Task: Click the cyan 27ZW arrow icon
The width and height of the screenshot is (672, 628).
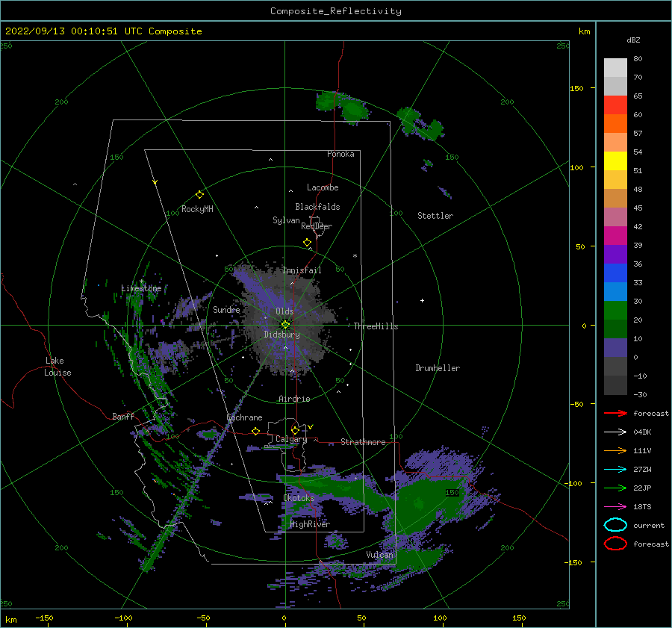Action: click(x=615, y=470)
